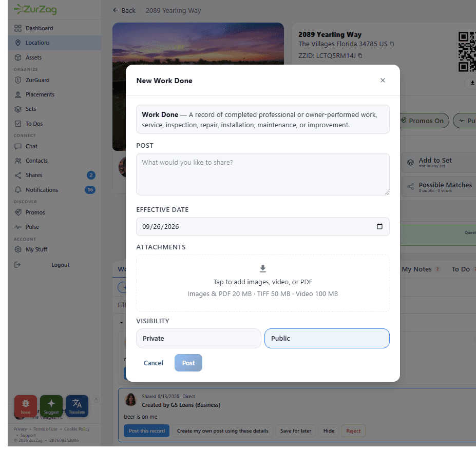Click the GS Loans avatar thumbnail
Image resolution: width=476 pixels, height=470 pixels.
(x=131, y=400)
